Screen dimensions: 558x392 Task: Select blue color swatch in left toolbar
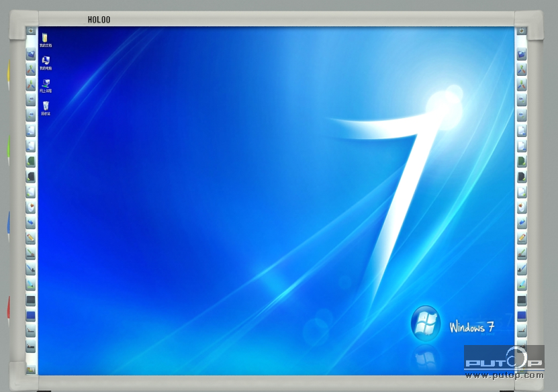pyautogui.click(x=31, y=315)
